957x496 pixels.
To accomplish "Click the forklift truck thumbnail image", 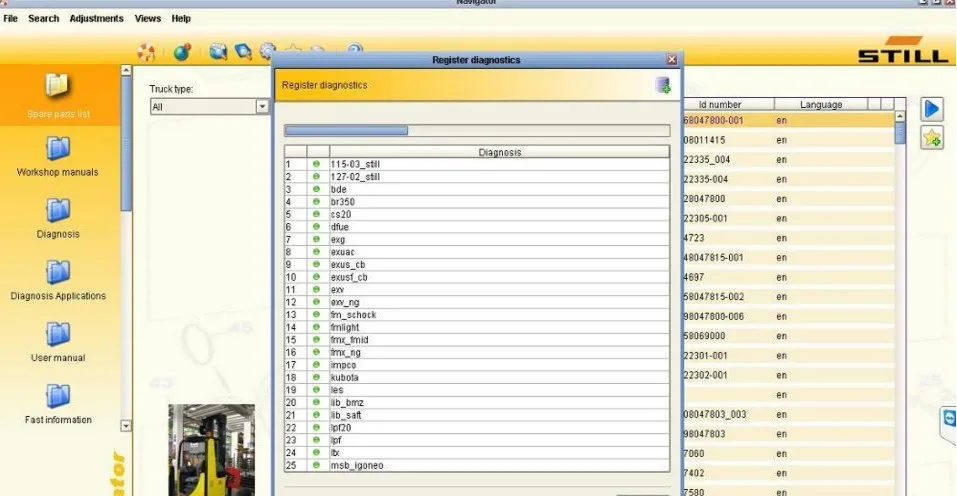I will 212,450.
